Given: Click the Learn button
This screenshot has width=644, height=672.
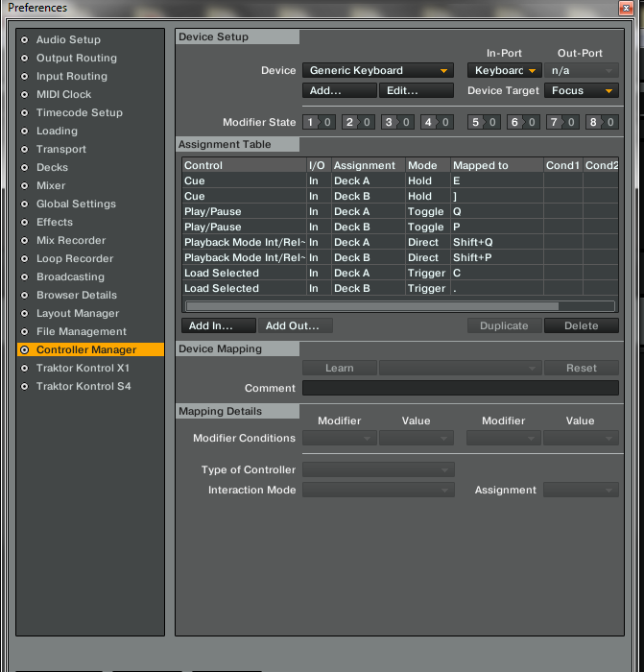Looking at the screenshot, I should [340, 368].
